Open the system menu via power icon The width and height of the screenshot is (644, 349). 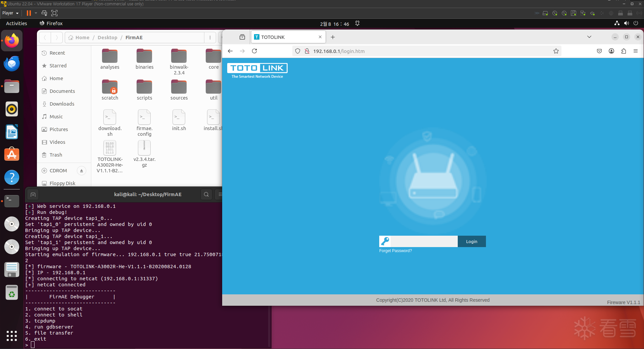(x=636, y=23)
